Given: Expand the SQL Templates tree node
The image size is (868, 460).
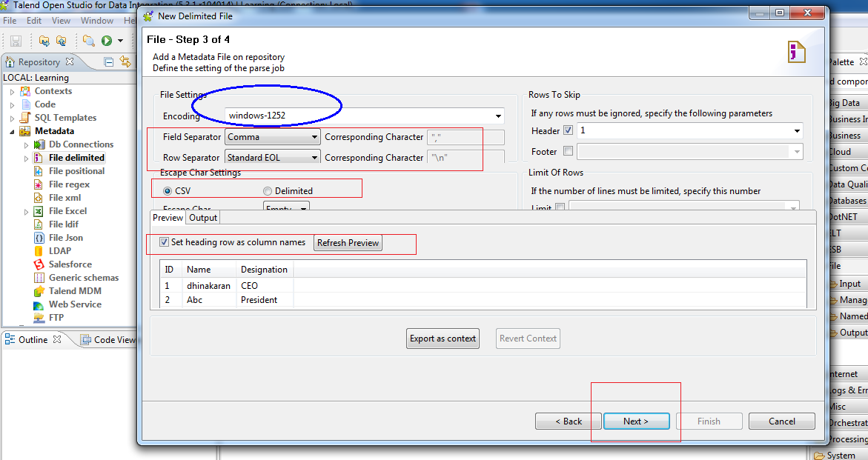Looking at the screenshot, I should [x=12, y=119].
